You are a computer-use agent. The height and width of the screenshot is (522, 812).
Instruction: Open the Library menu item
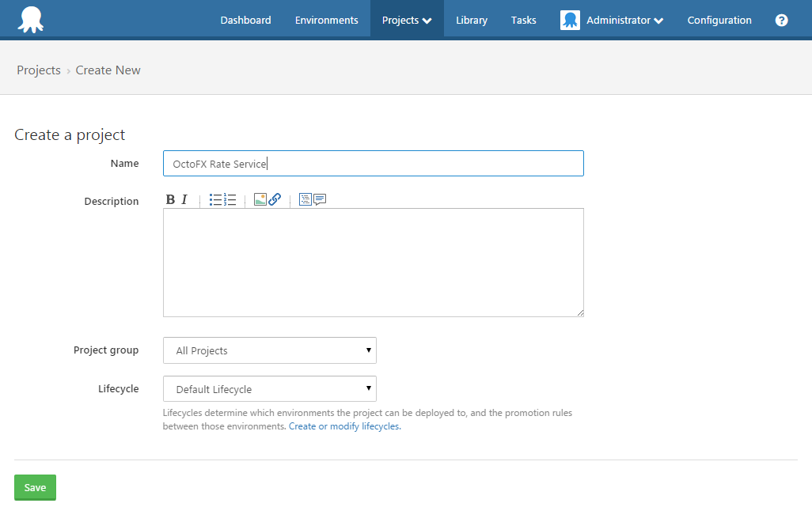(471, 20)
